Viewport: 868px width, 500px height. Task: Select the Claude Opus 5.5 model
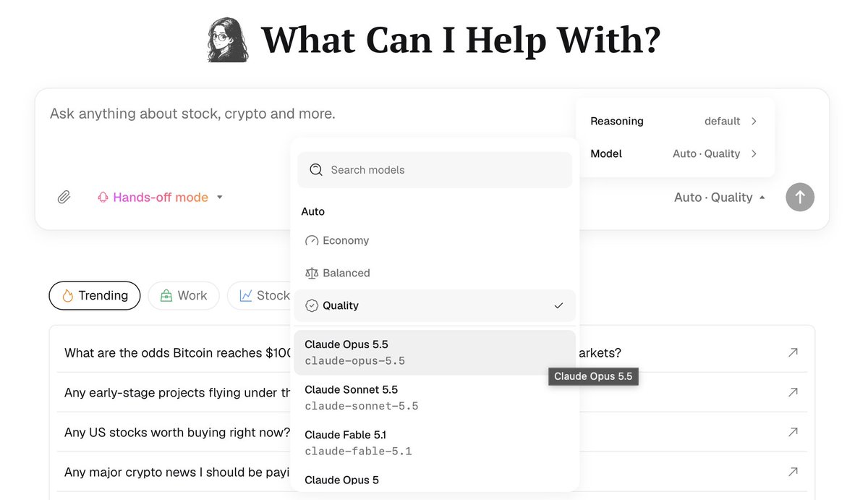click(x=435, y=352)
